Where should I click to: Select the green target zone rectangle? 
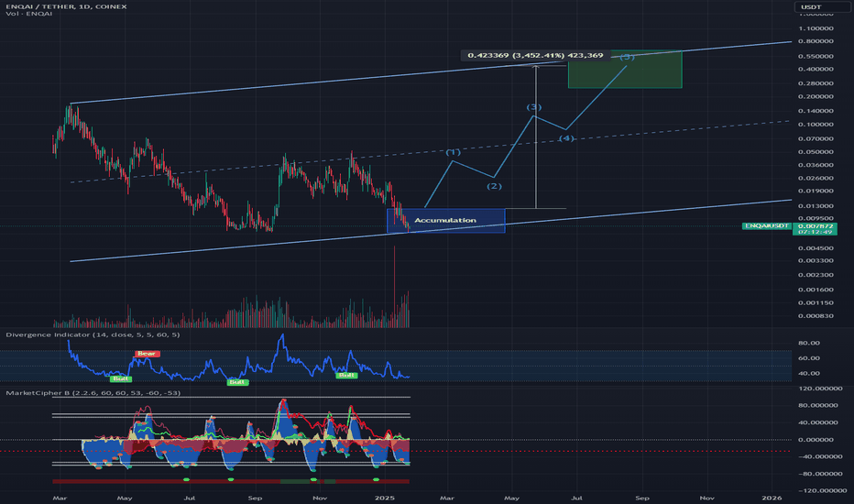click(625, 70)
